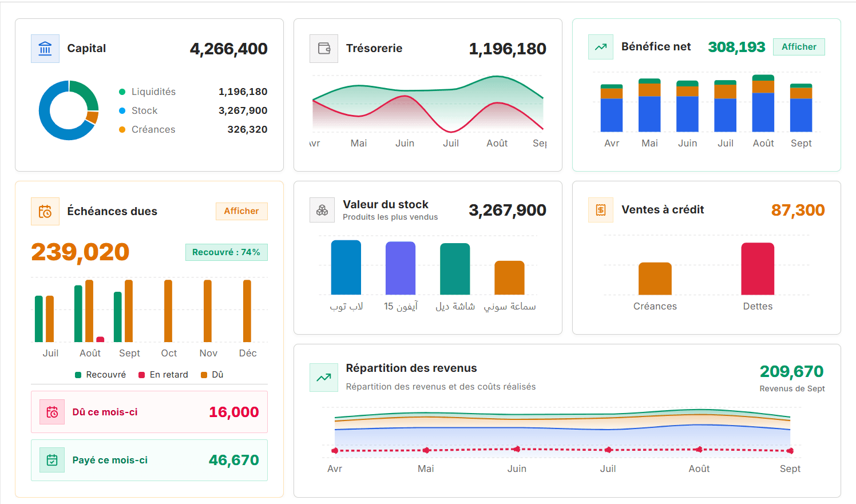Click the سماعة سوني orange stock bar
This screenshot has height=504, width=856.
click(x=509, y=278)
